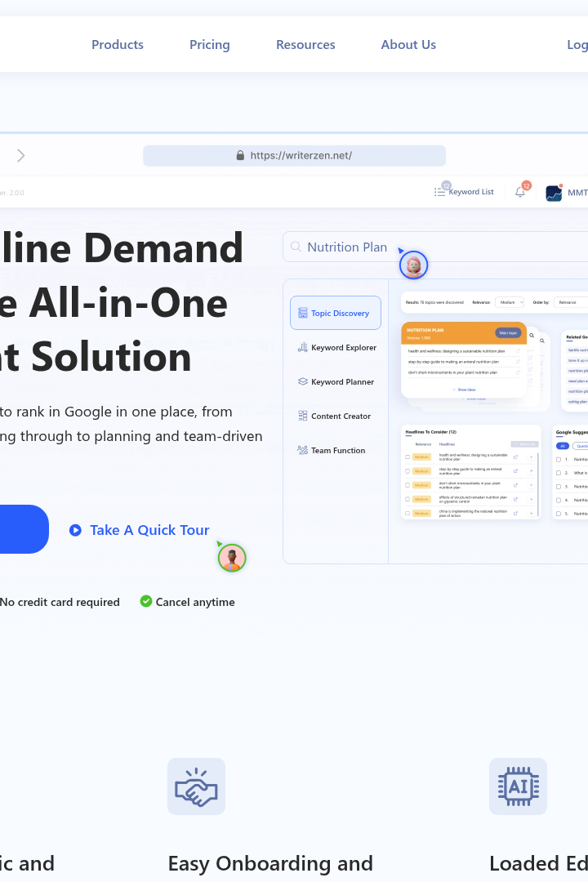The height and width of the screenshot is (882, 588).
Task: Click 'eating plan' related keyword tag
Action: pos(577,402)
